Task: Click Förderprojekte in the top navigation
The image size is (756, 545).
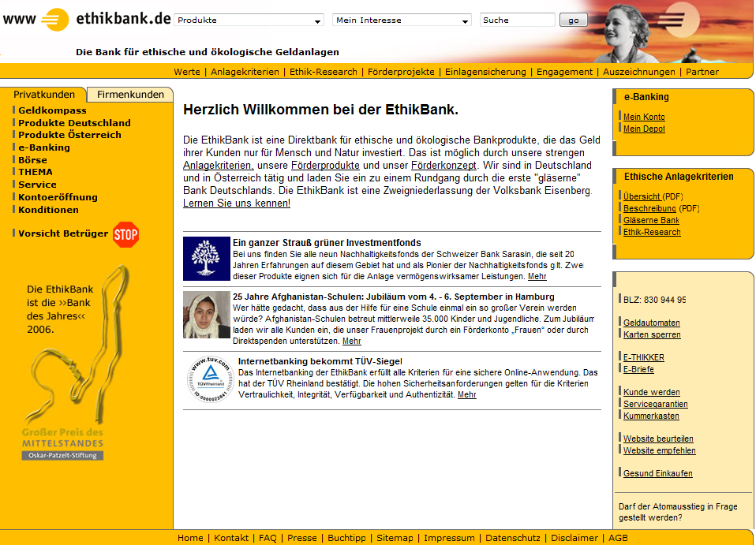Action: pyautogui.click(x=401, y=72)
